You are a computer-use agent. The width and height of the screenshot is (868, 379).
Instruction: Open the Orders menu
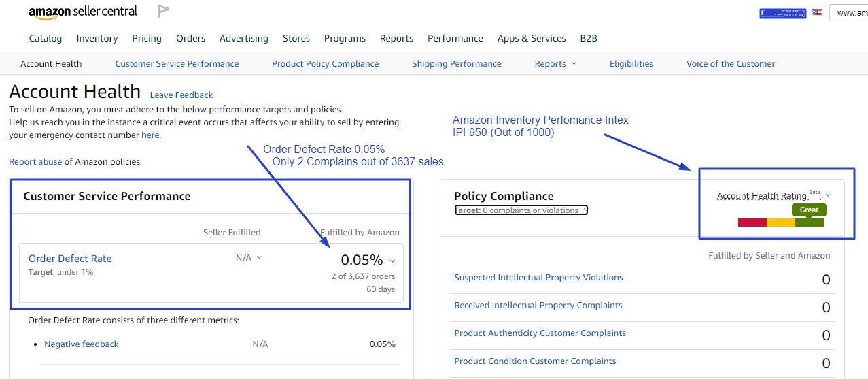coord(190,38)
